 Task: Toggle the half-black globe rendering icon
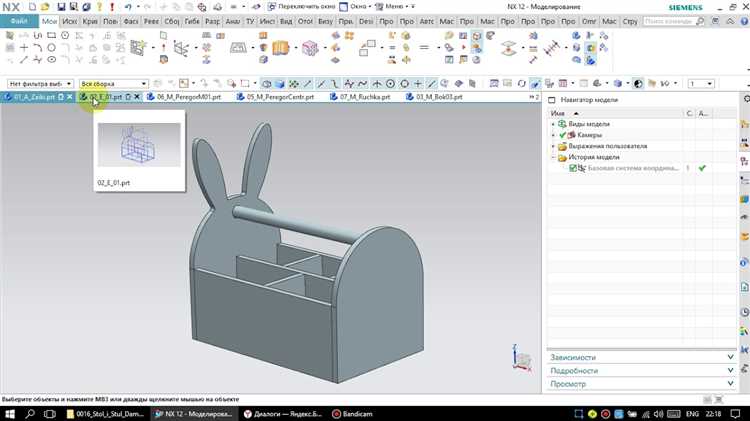point(638,84)
